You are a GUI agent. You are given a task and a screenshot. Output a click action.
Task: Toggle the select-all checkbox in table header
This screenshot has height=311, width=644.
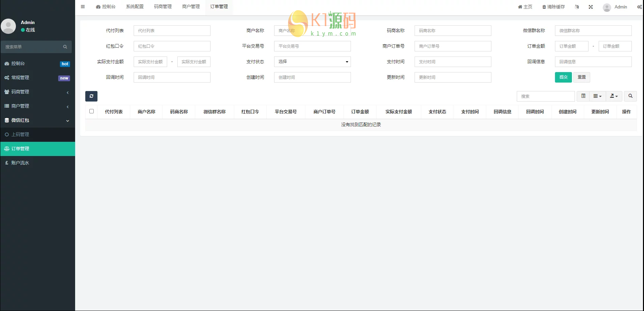coord(91,111)
